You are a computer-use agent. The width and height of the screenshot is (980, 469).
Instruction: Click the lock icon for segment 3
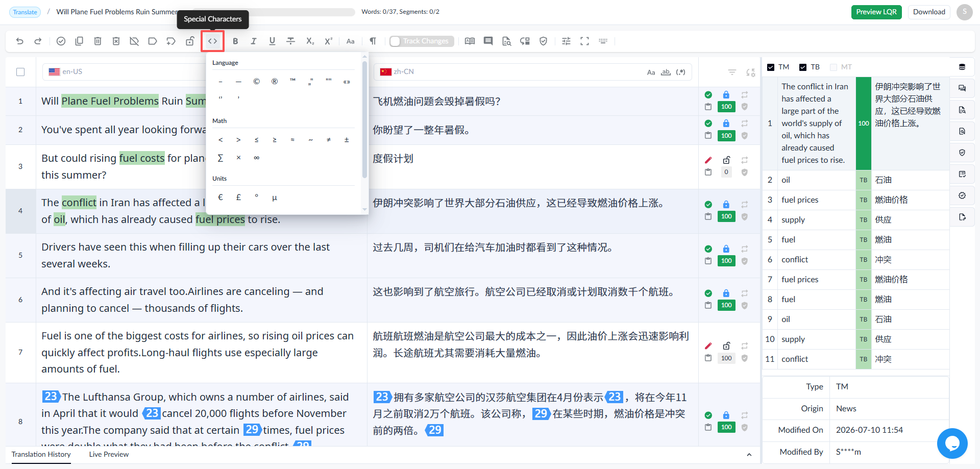click(x=726, y=160)
